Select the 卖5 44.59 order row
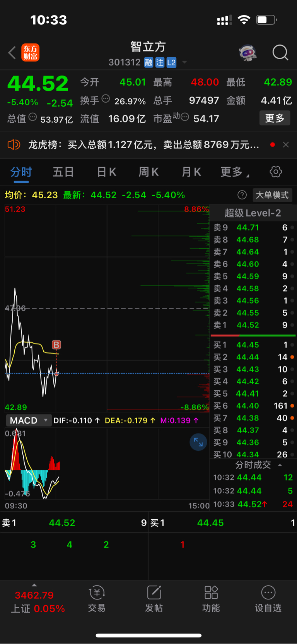297x644 pixels. (x=253, y=276)
